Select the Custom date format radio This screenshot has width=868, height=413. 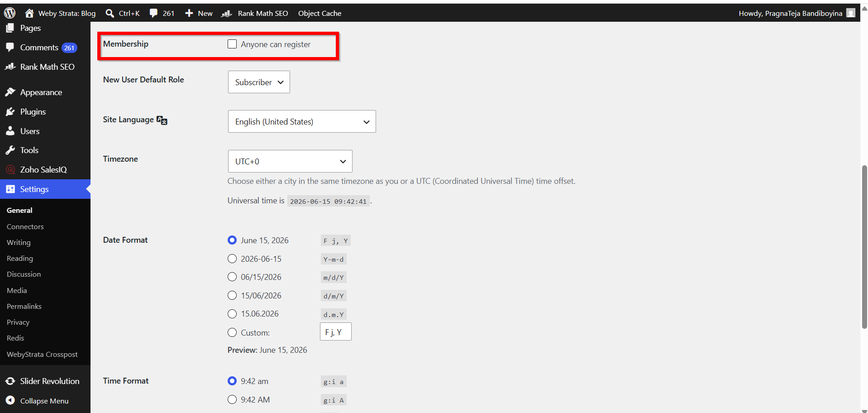[x=232, y=332]
